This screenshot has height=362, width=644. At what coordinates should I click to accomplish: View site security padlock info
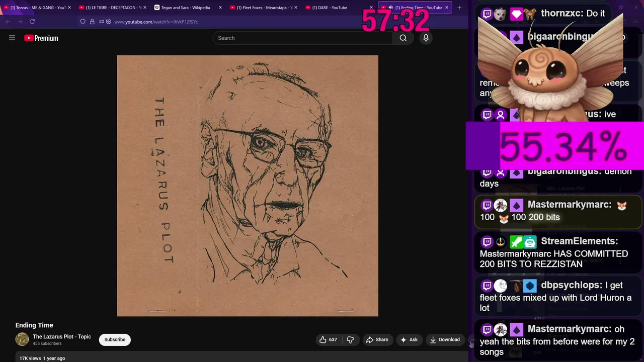pos(92,22)
